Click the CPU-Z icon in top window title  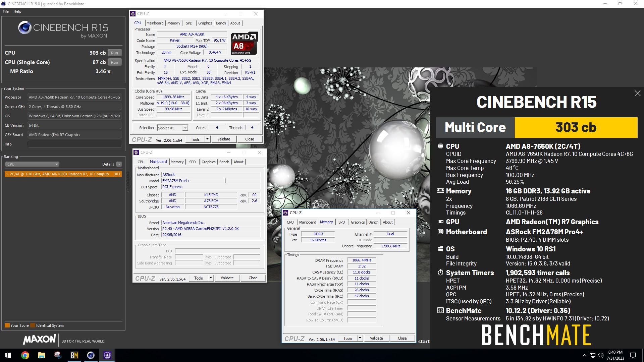point(133,14)
